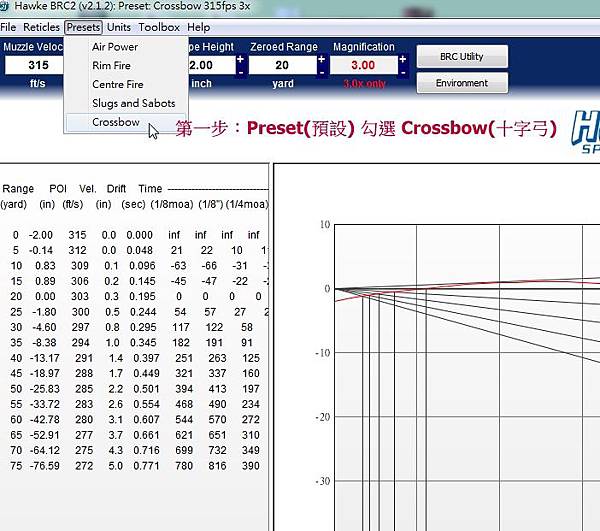Increase Magnification with plus stepper
The height and width of the screenshot is (531, 600).
pos(403,60)
